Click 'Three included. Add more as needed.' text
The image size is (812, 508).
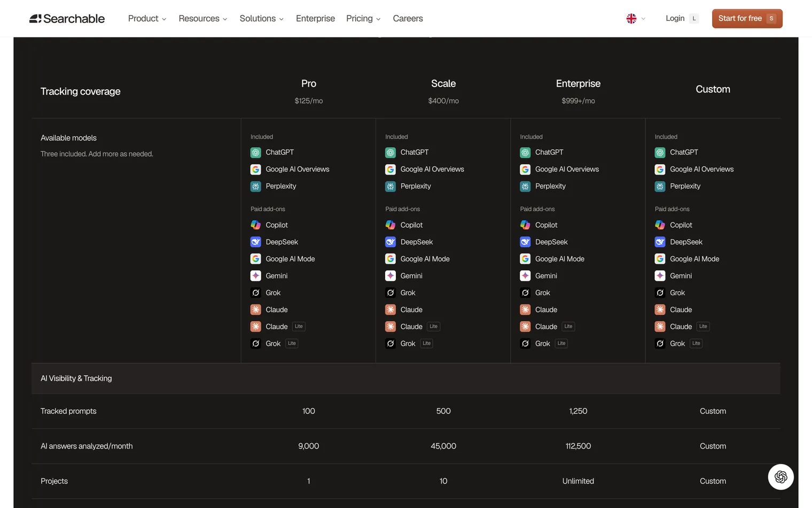point(97,154)
